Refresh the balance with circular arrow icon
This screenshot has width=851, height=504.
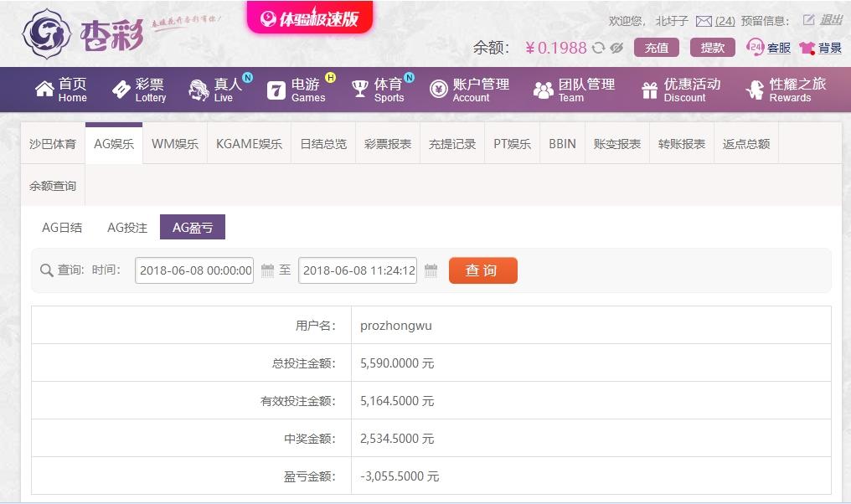coord(598,48)
